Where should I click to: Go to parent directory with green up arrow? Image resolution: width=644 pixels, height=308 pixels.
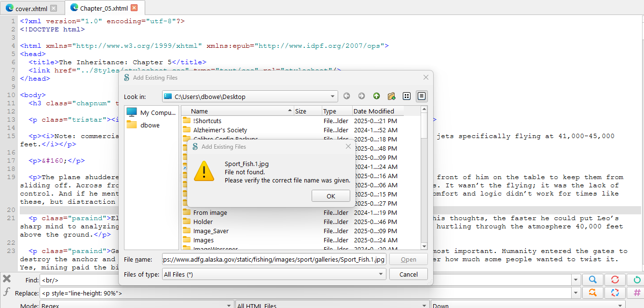tap(376, 96)
